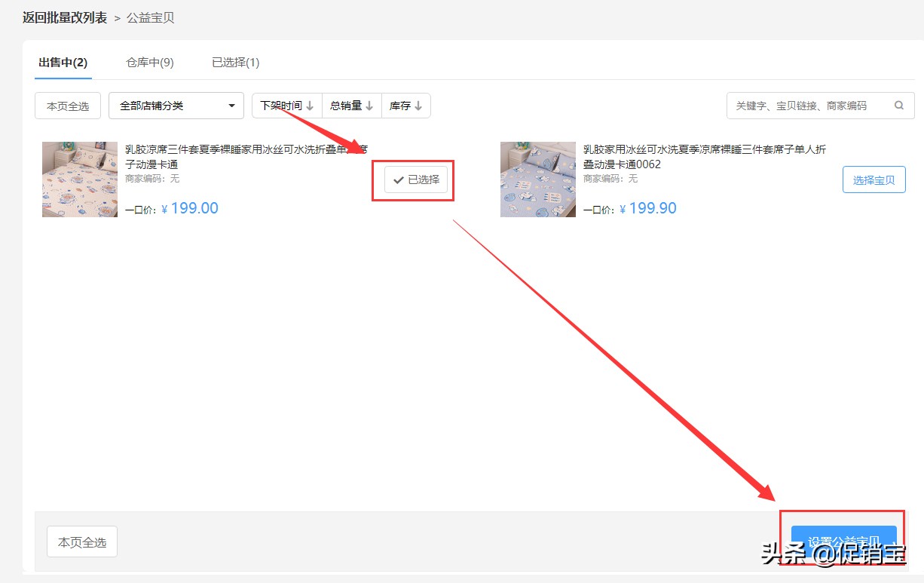Viewport: 924px width, 583px height.
Task: Click the magnifier search icon
Action: (898, 106)
